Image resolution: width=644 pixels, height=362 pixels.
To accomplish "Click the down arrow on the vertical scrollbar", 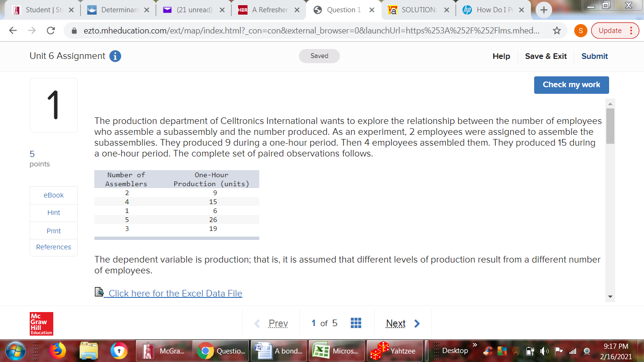I will click(x=611, y=297).
